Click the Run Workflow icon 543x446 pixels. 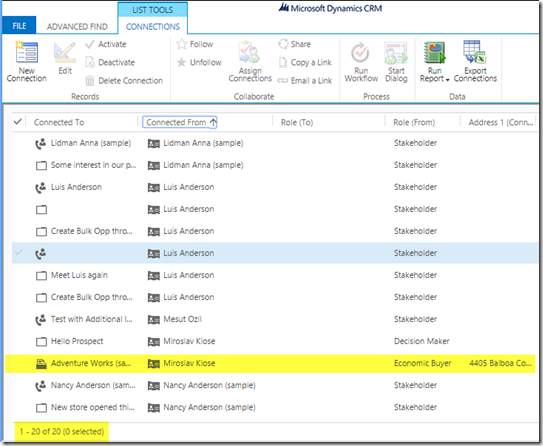click(360, 53)
